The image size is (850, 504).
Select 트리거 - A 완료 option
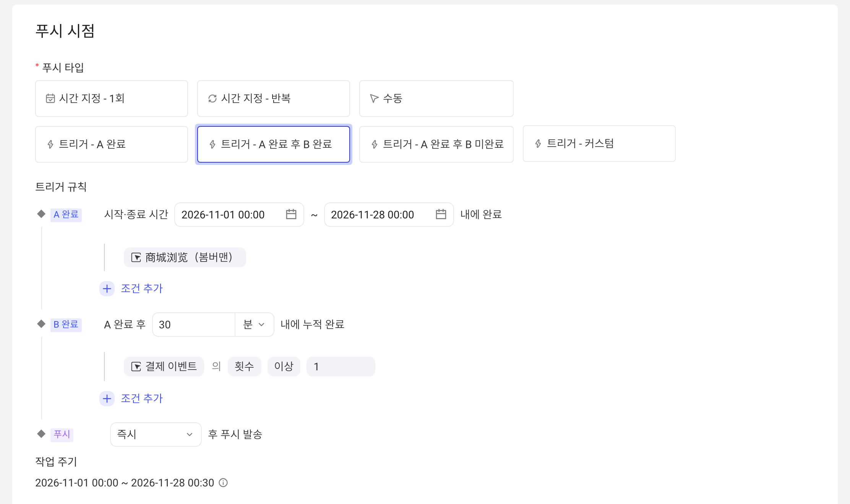(112, 144)
